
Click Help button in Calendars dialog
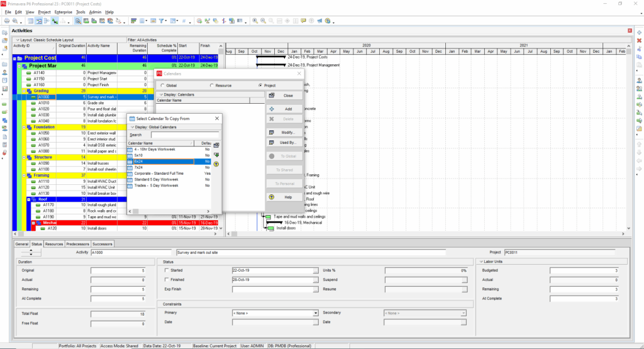click(x=285, y=197)
